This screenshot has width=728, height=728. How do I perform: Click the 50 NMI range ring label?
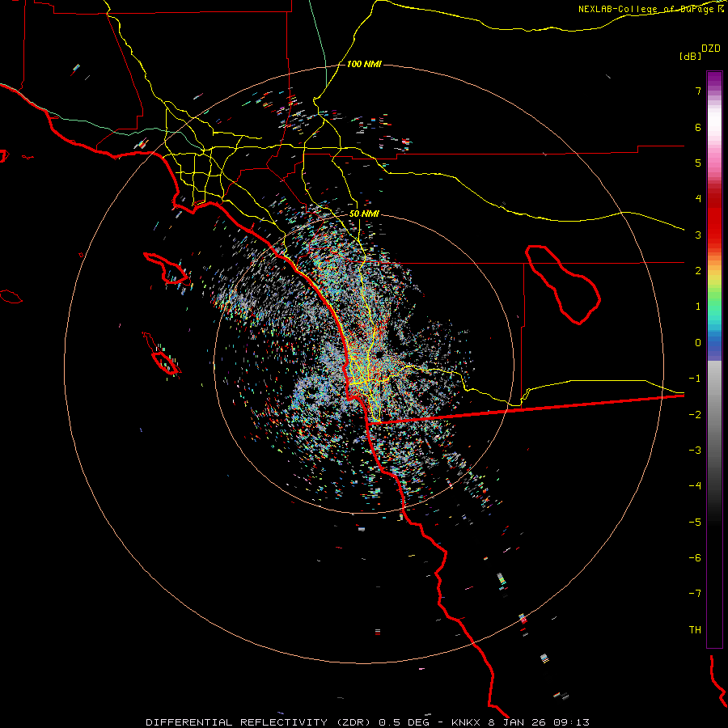tap(364, 214)
